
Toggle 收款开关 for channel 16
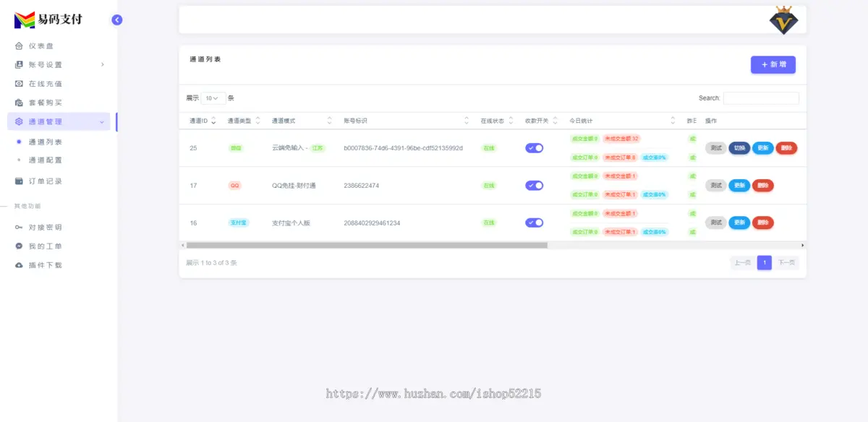tap(534, 223)
